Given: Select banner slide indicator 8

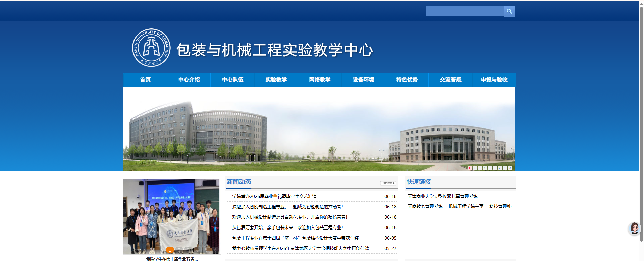Looking at the screenshot, I should (504, 168).
